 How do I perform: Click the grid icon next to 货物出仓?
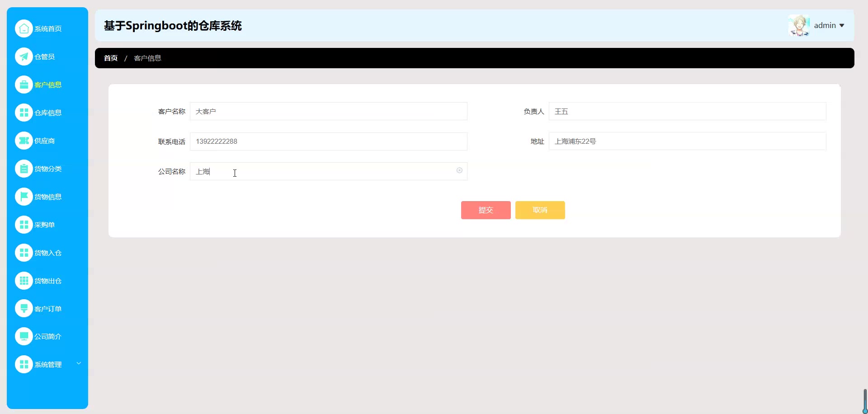(24, 281)
